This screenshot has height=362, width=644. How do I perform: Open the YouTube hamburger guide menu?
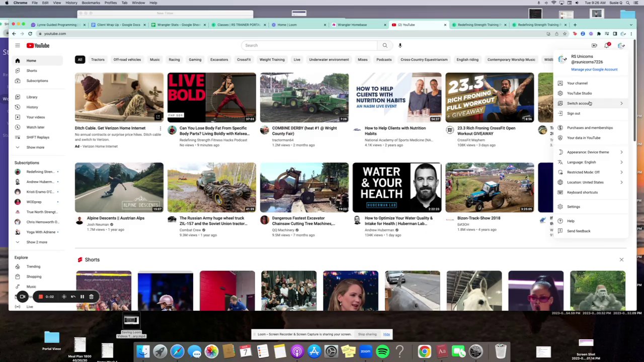coord(17,45)
